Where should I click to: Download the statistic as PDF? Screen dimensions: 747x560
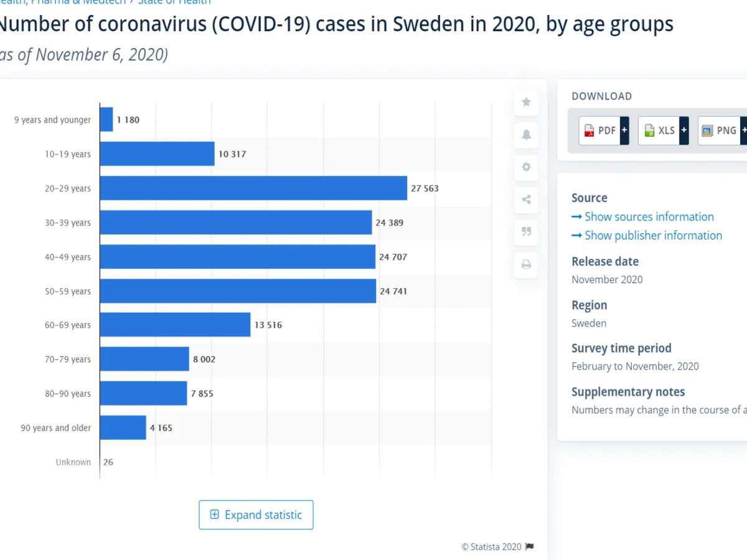pos(599,131)
